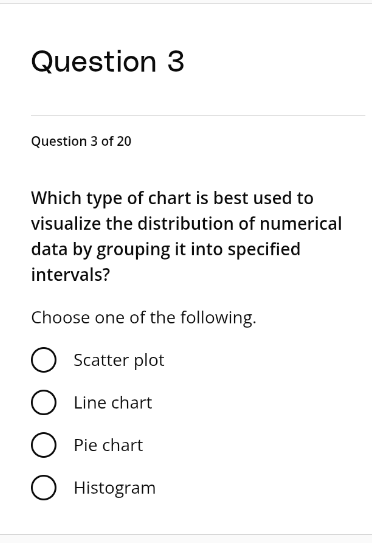Click the line 'Which type of chart is best used to'

[x=172, y=199]
